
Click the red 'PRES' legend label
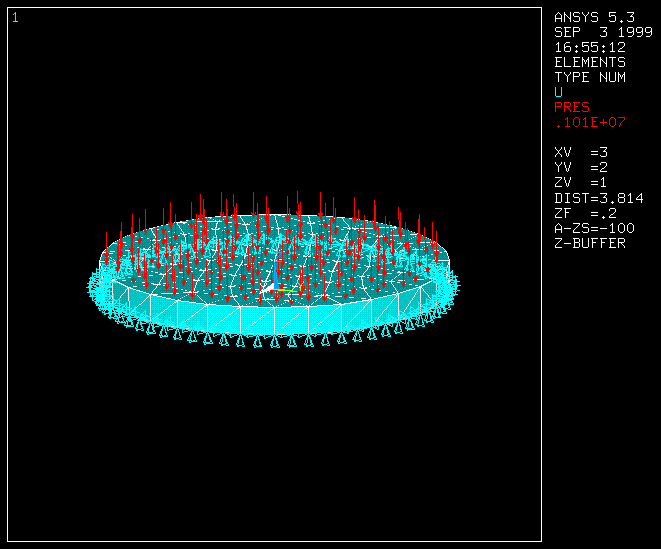pos(572,108)
